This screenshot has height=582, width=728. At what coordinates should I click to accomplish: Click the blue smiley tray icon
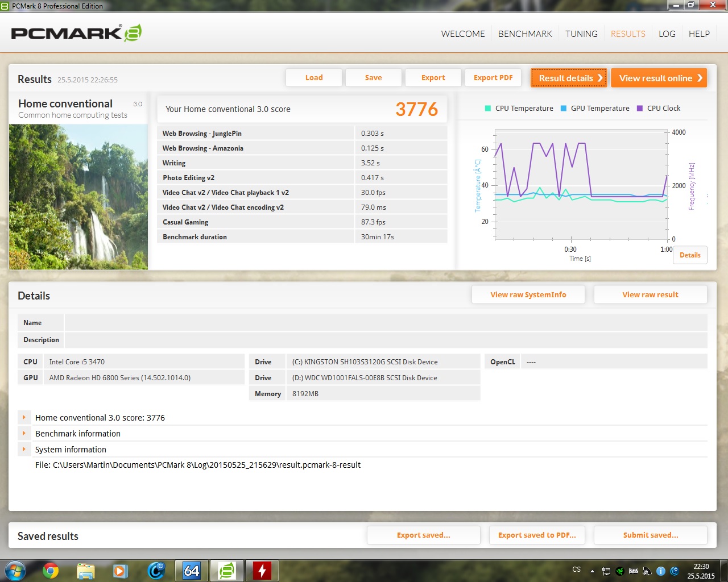(675, 571)
